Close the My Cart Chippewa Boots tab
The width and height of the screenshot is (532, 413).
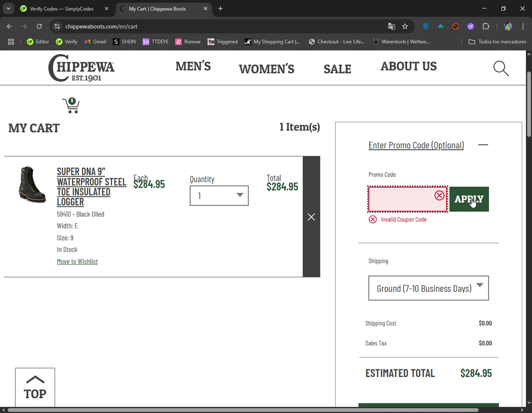tap(205, 9)
